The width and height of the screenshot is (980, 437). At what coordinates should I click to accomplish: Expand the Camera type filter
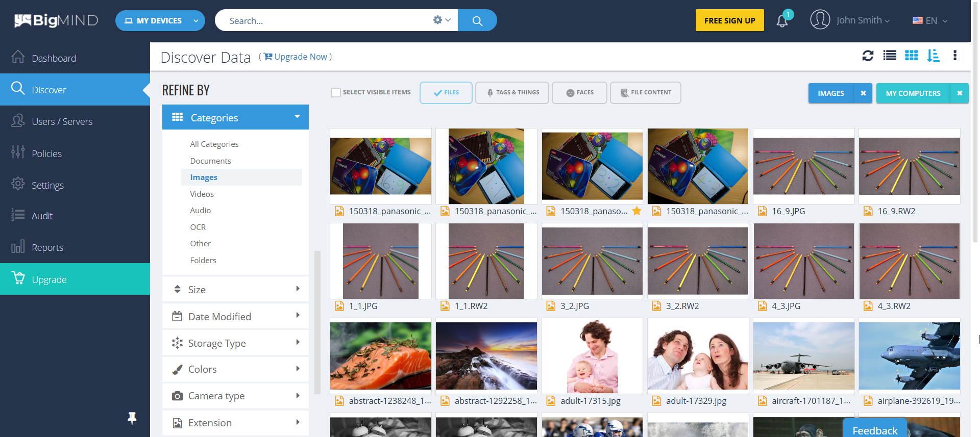tap(235, 396)
